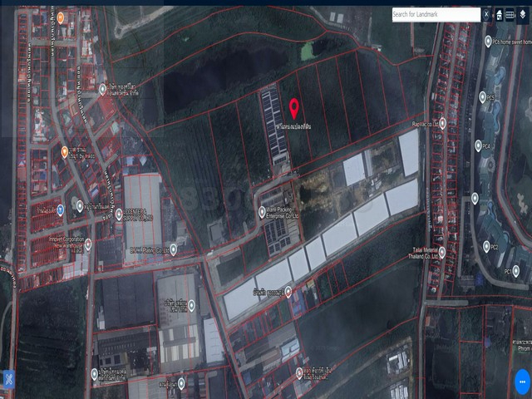Click the blue icon at bottom left corner
Image resolution: width=532 pixels, height=399 pixels.
[x=7, y=380]
